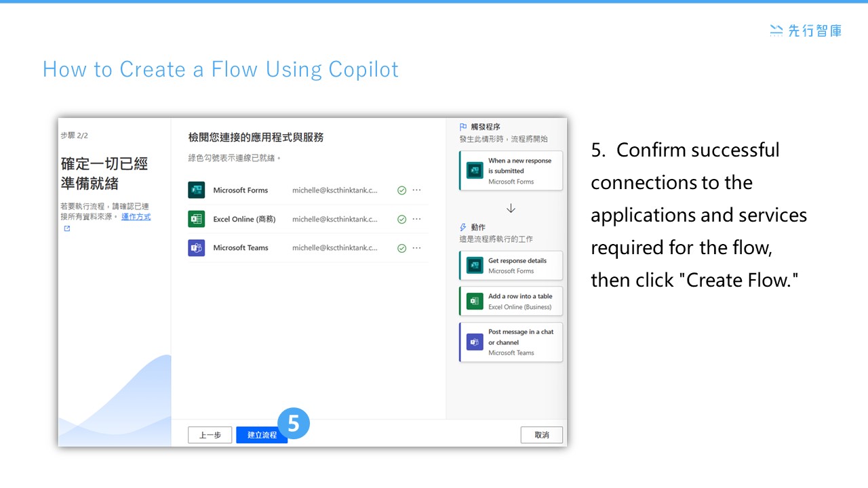
Task: Click the green checkmark beside Microsoft Teams
Action: [401, 247]
